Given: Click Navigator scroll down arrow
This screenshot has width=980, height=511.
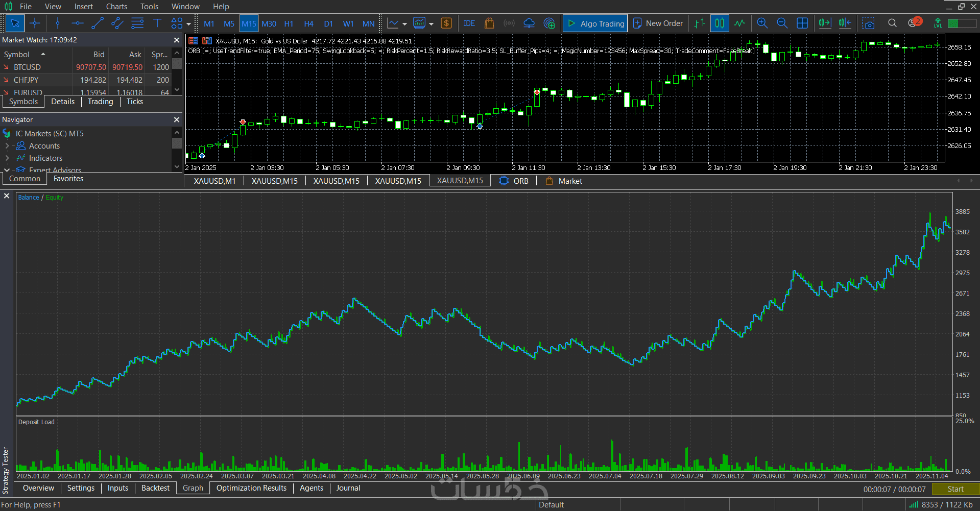Looking at the screenshot, I should click(x=177, y=166).
